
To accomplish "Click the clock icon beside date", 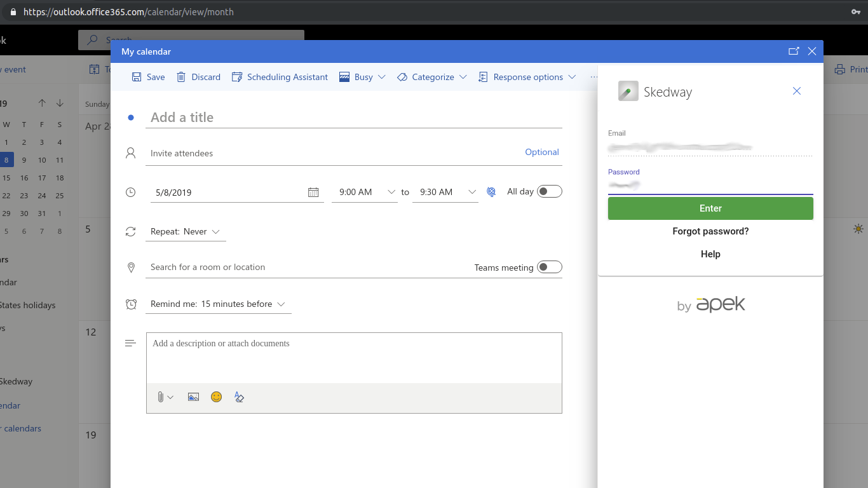I will click(131, 192).
